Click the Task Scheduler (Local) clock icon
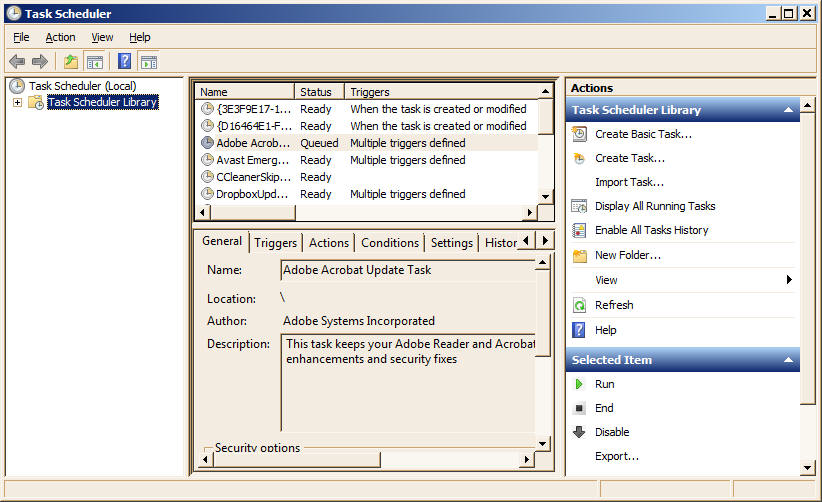The image size is (822, 502). 17,86
